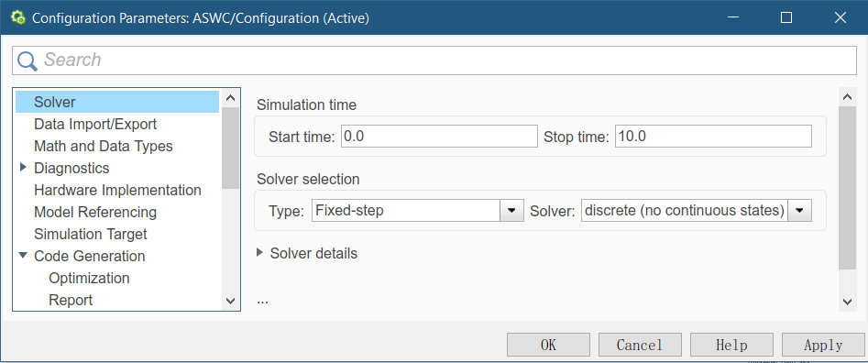Click the Configuration Parameters gear icon
Screen dimensions: 868x363
(17, 17)
